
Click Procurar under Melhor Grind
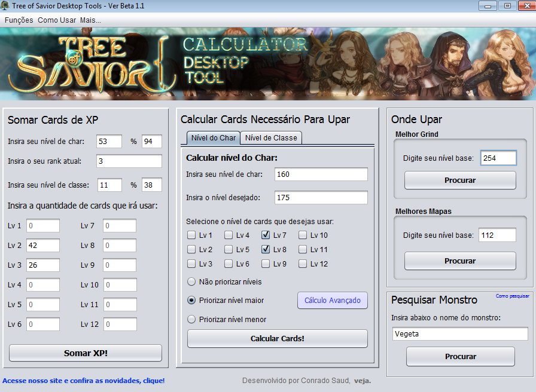459,180
